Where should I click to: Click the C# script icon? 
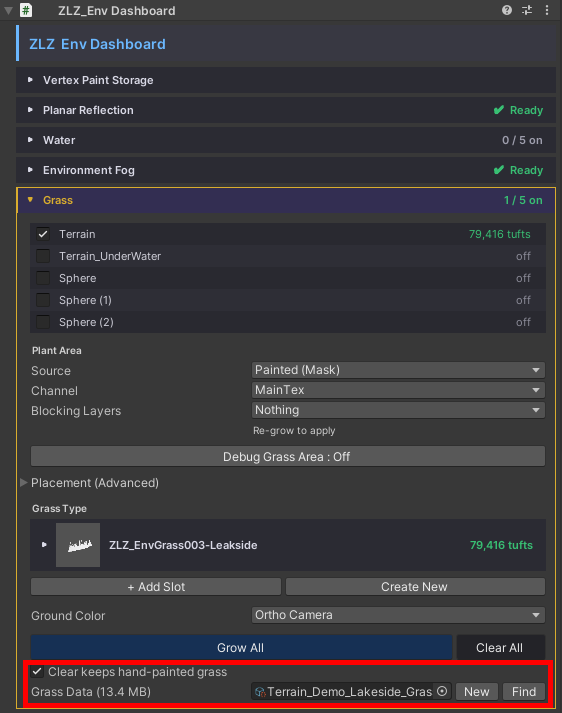pos(26,10)
